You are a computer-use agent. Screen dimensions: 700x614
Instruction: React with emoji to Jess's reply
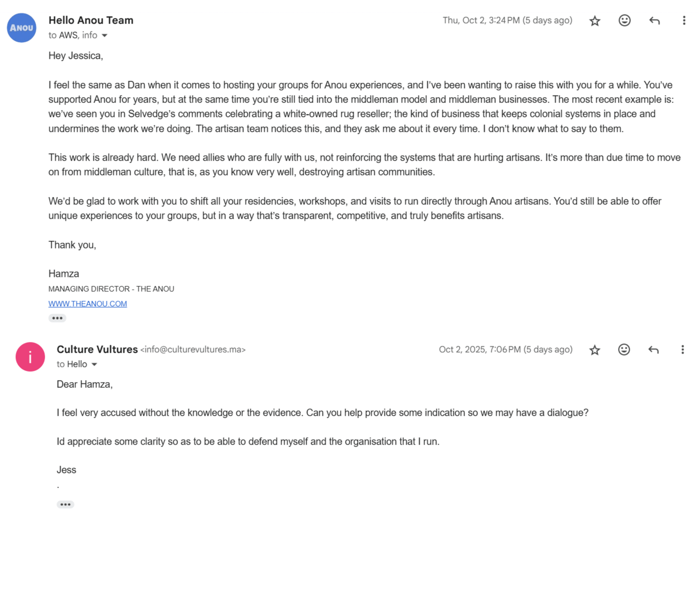point(624,350)
